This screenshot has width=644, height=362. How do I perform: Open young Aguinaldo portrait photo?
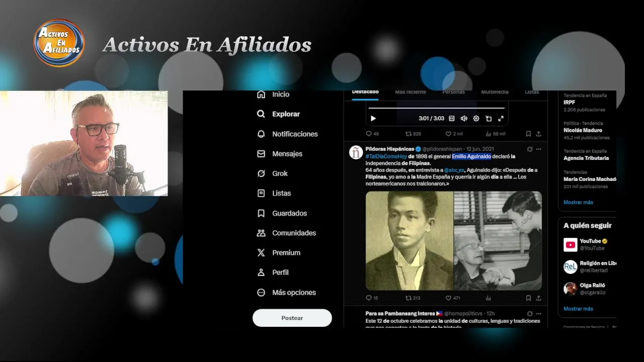pos(410,241)
